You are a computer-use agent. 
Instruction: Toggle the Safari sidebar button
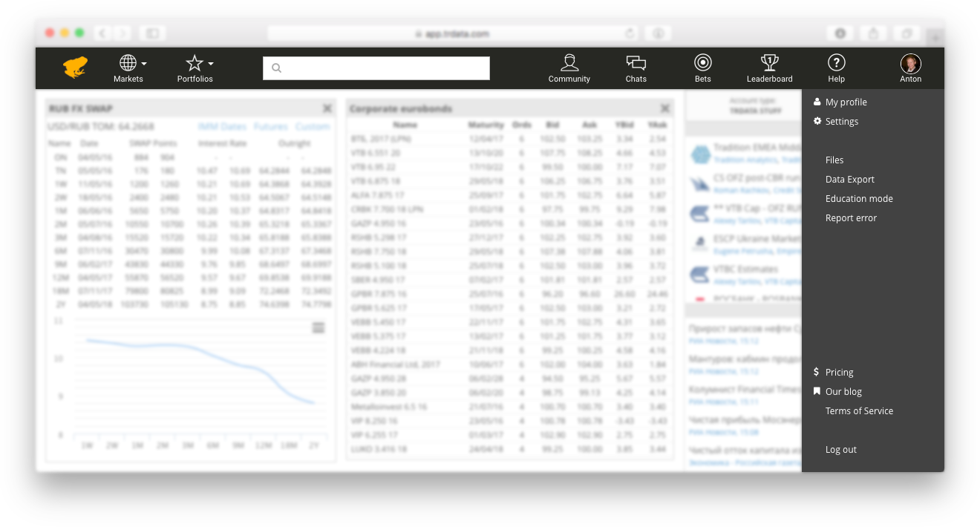(152, 33)
